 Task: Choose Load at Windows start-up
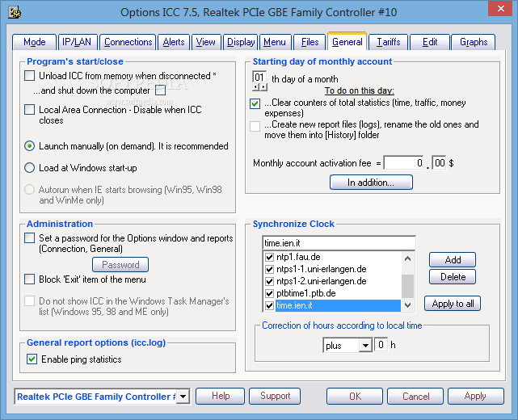pyautogui.click(x=29, y=168)
